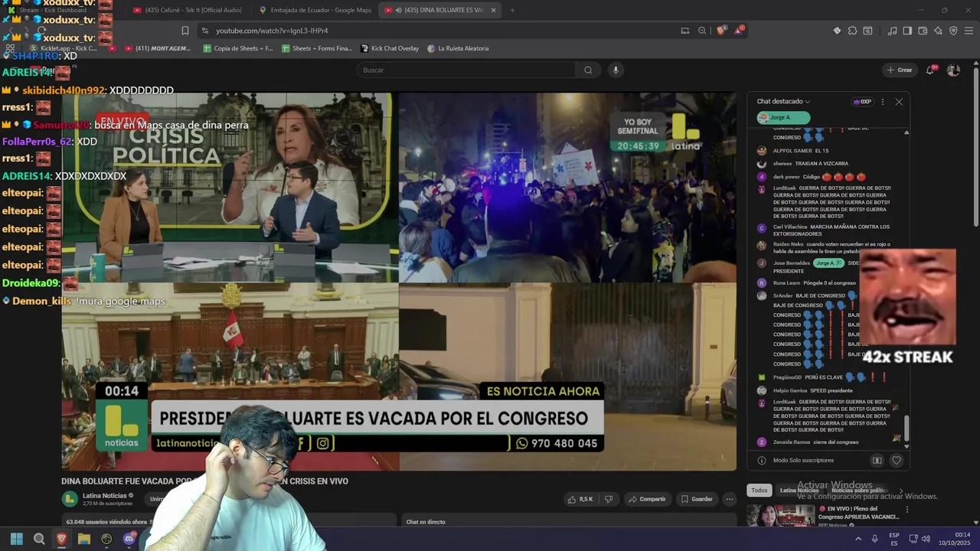Close the DINA BOLUARTE tab
980x551 pixels.
[x=493, y=10]
